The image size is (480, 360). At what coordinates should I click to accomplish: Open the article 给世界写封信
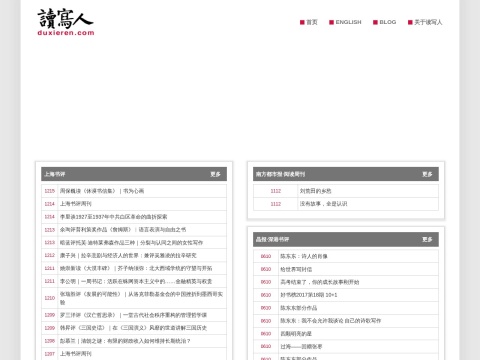[296, 269]
